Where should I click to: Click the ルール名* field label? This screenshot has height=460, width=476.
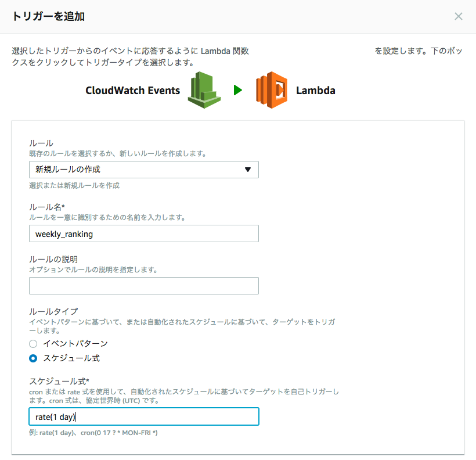47,207
